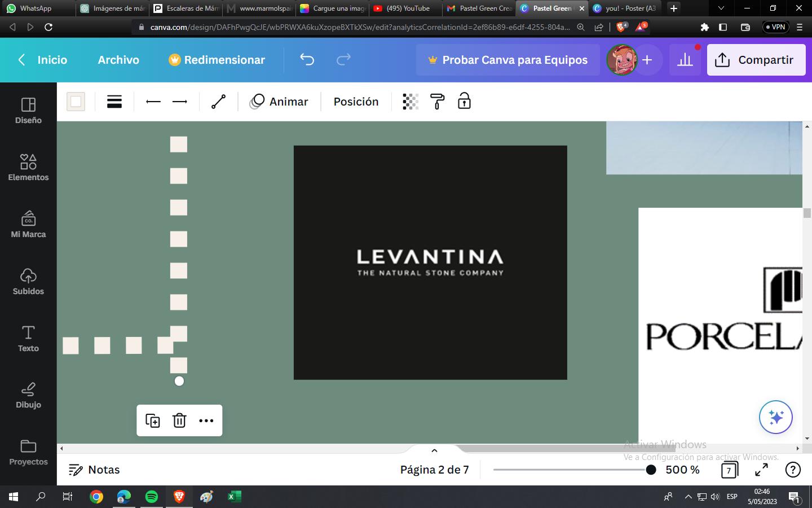Click the Brave shields icon
This screenshot has height=508, width=812.
621,27
